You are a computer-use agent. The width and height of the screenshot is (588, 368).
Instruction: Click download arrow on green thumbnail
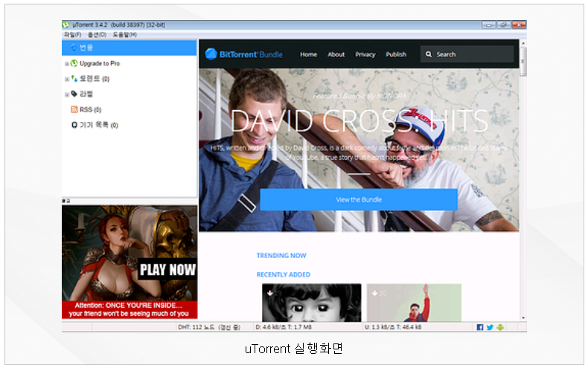coord(374,293)
